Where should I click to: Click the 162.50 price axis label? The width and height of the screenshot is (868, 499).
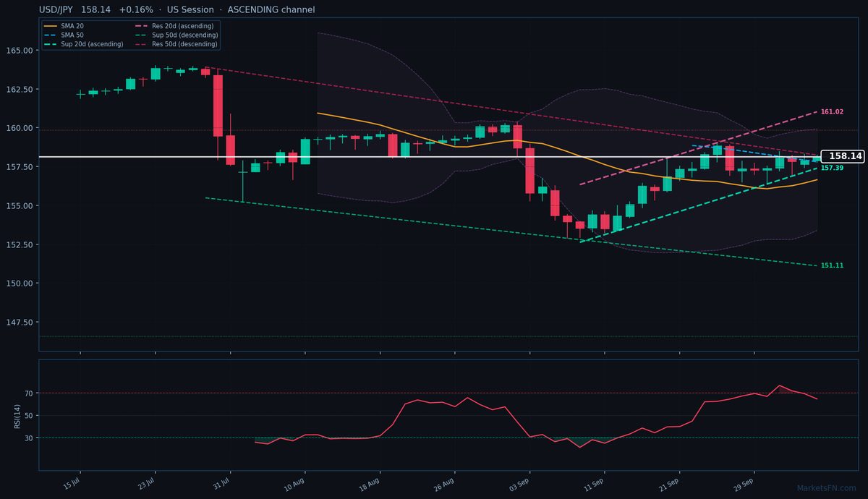(20, 90)
